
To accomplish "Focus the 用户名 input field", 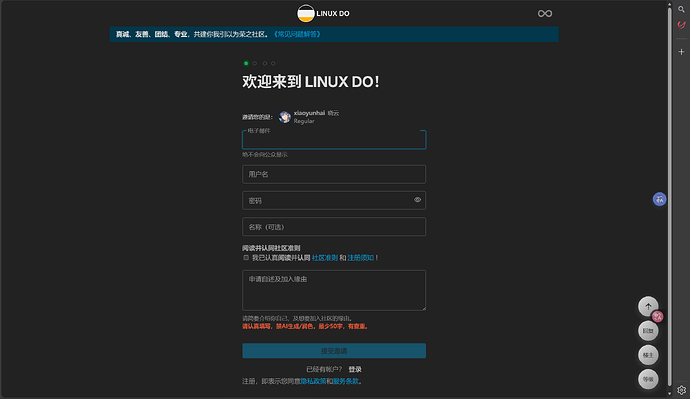I will [334, 174].
